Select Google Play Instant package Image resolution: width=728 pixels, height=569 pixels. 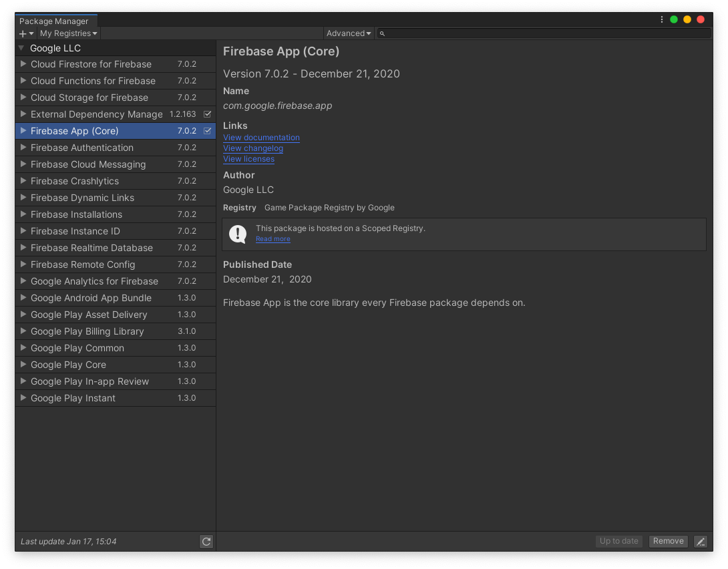pos(115,398)
